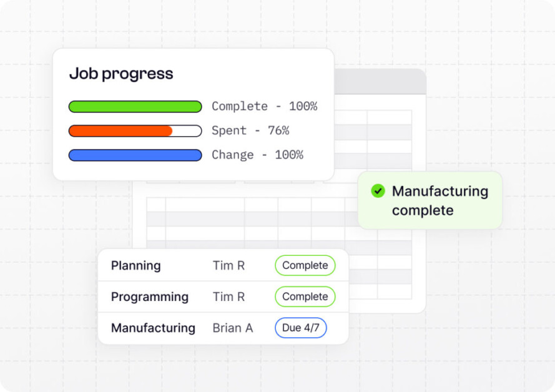The image size is (555, 392).
Task: Click the unfilled portion of Spent bar
Action: click(187, 131)
